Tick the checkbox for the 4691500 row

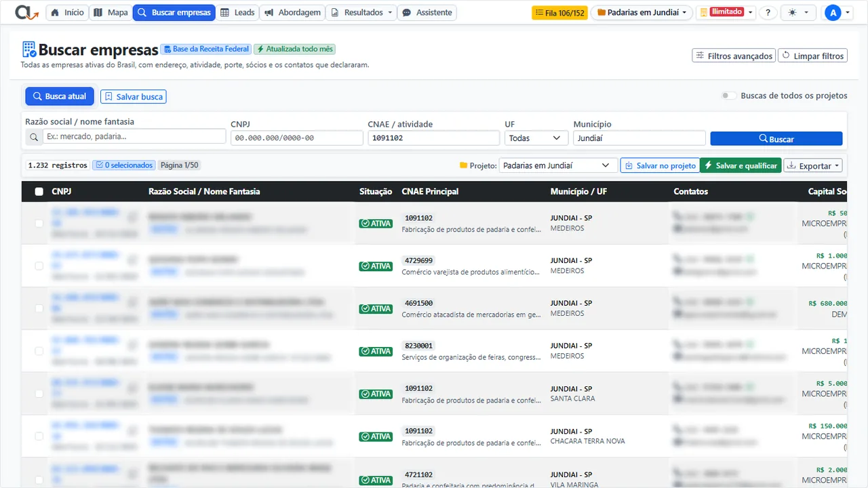(39, 308)
